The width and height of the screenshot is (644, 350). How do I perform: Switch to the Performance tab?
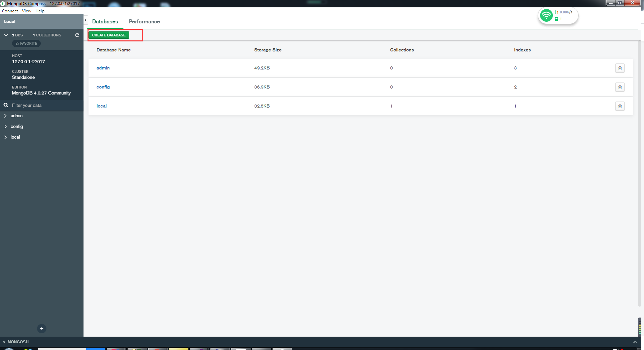[x=144, y=21]
